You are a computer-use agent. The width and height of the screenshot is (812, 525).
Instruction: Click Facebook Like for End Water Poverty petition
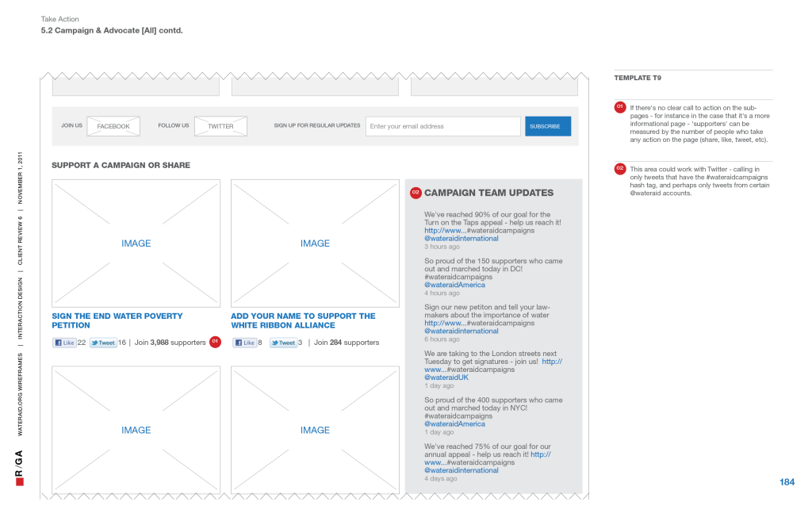point(64,343)
